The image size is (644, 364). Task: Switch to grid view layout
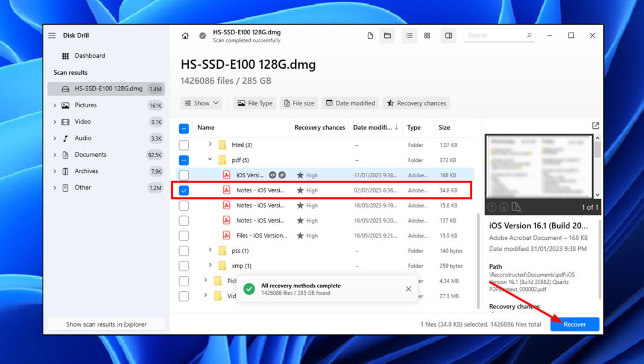tap(426, 36)
